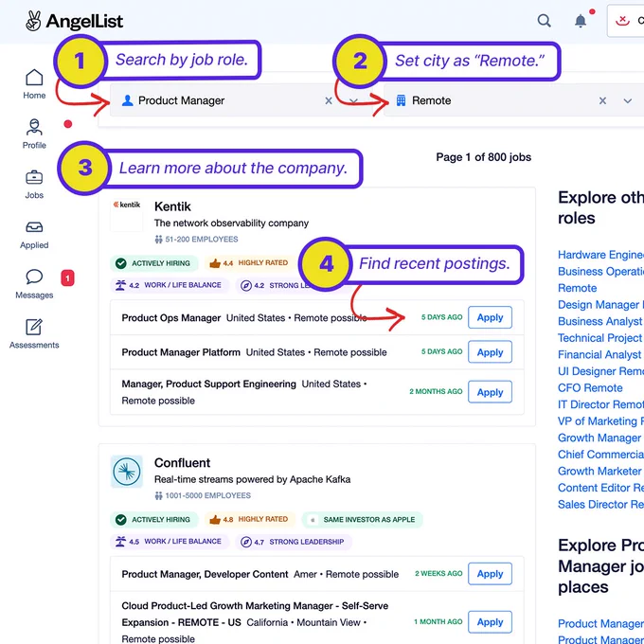Viewport: 644px width, 644px height.
Task: Open notifications bell icon
Action: 581,20
